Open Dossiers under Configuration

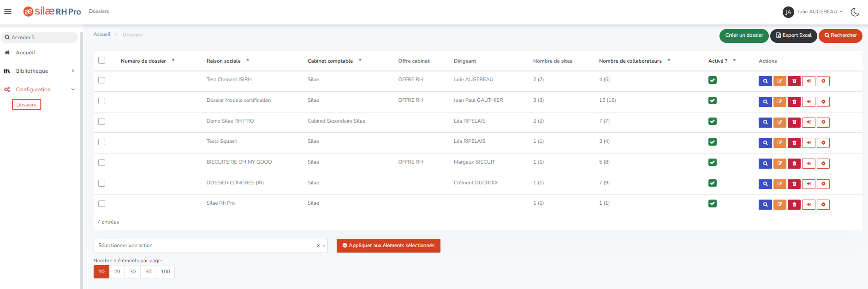(x=26, y=105)
